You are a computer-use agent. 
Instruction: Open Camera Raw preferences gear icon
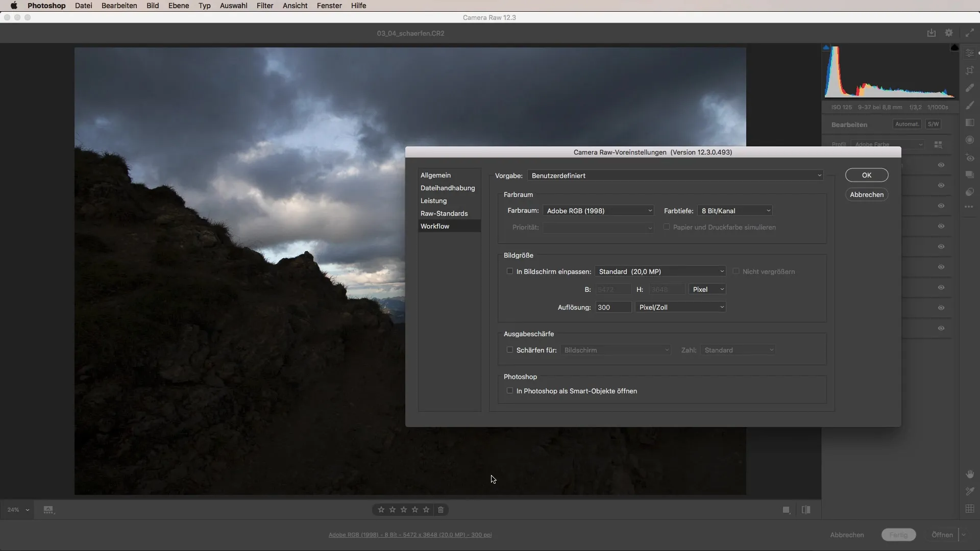coord(949,33)
